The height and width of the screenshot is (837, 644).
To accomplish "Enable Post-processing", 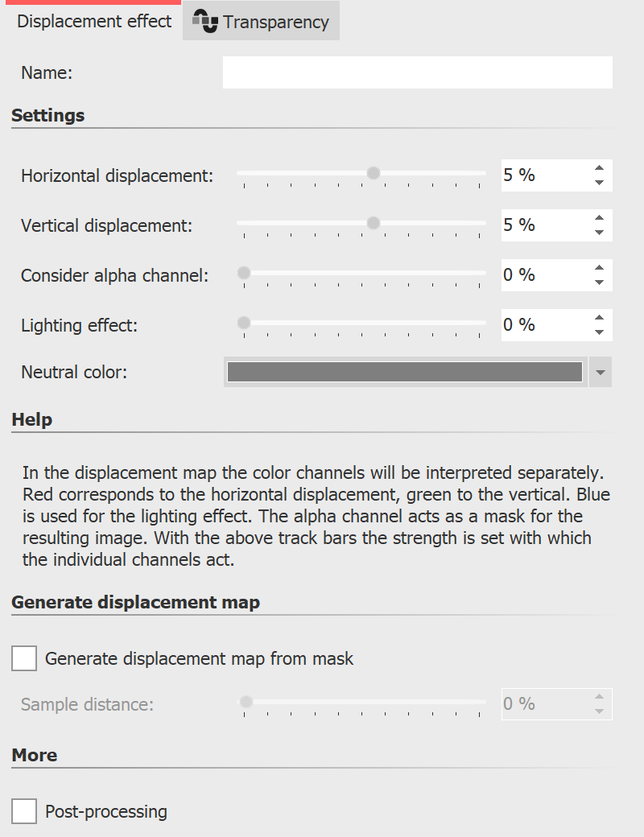I will click(x=23, y=811).
